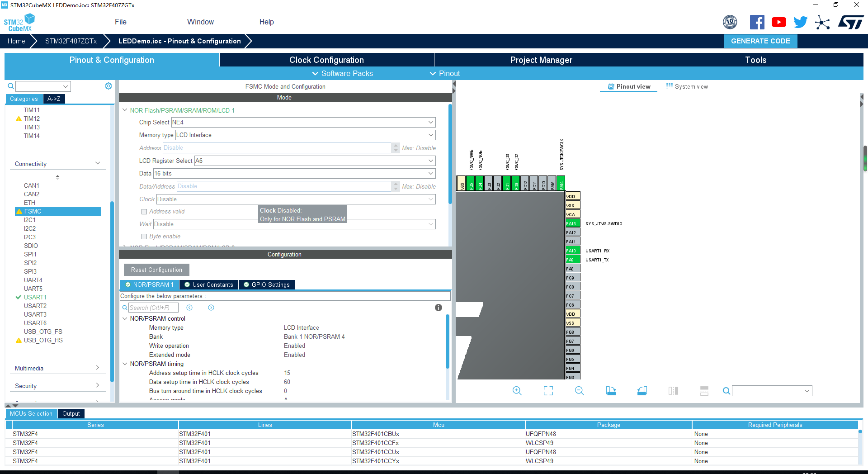Viewport: 868px width, 474px height.
Task: Zoom out of the pinout view
Action: (580, 391)
